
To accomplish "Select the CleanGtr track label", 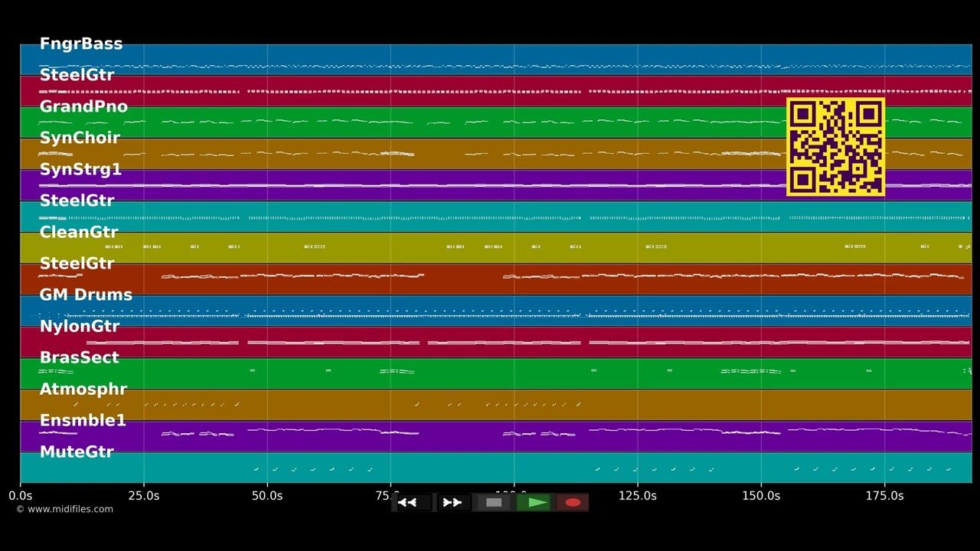I will click(x=79, y=232).
